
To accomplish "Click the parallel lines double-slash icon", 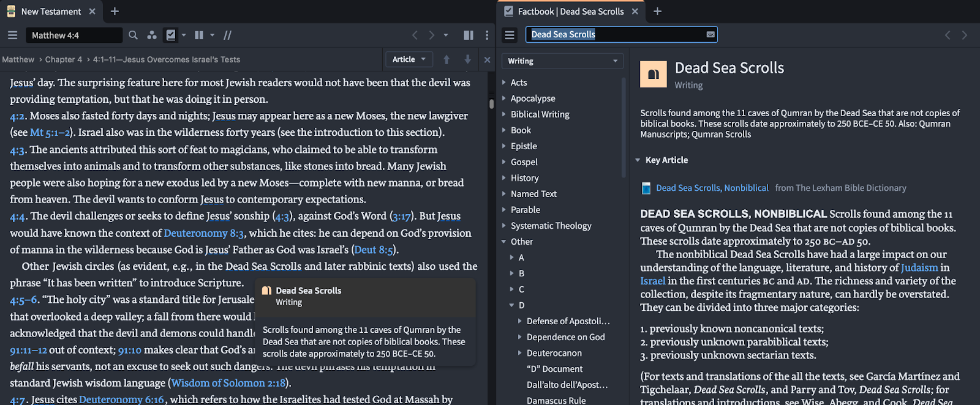I will pyautogui.click(x=227, y=35).
